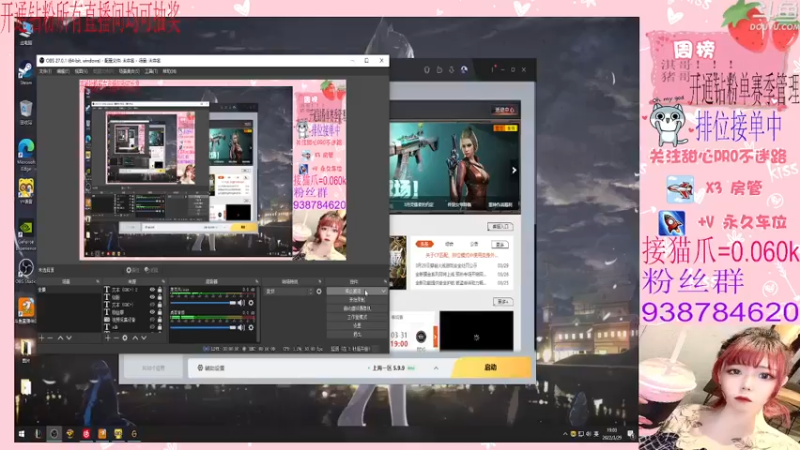Open the 编辑 menu in OBS
The width and height of the screenshot is (800, 450).
click(x=63, y=71)
